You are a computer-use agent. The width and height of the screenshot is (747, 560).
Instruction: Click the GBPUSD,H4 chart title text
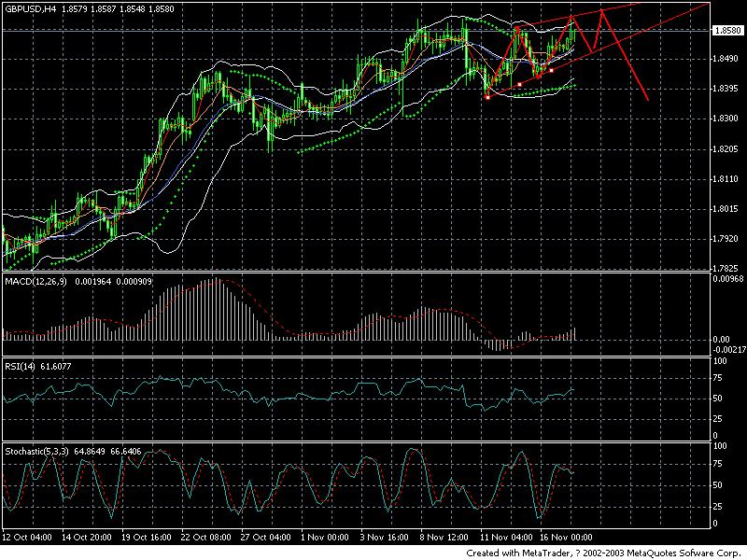pos(29,9)
